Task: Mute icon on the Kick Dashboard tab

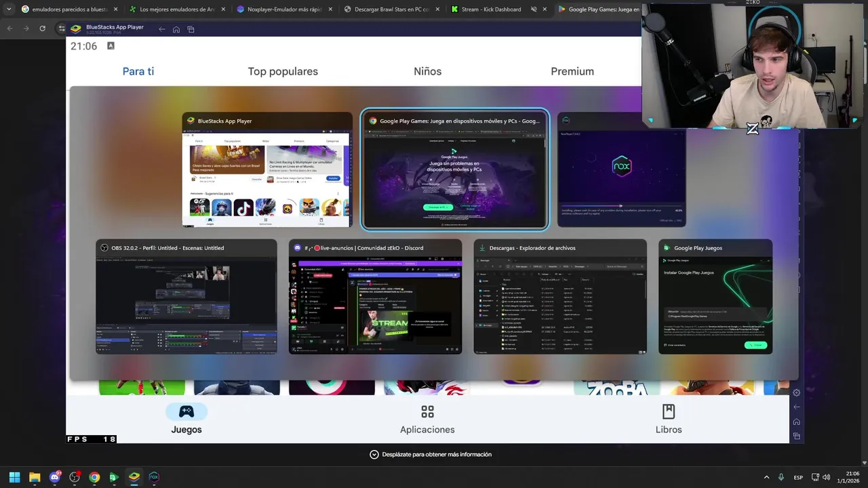Action: pos(534,9)
